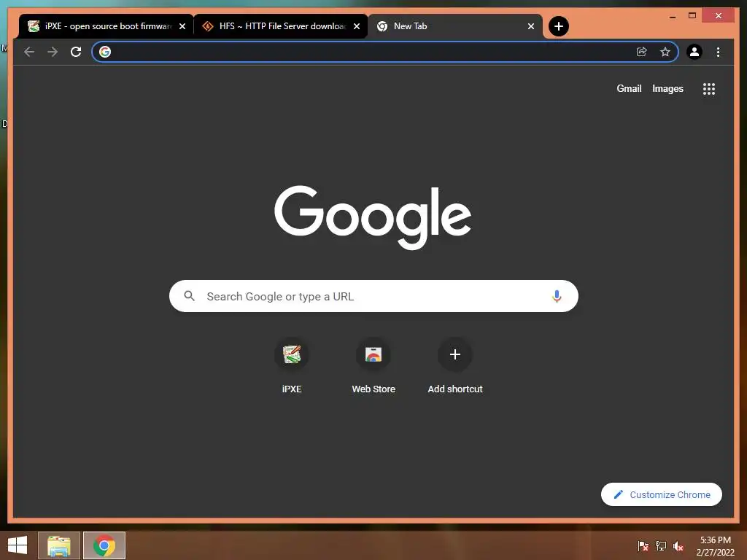Select the New Tab tab
Viewport: 747px width, 560px height.
[x=455, y=26]
